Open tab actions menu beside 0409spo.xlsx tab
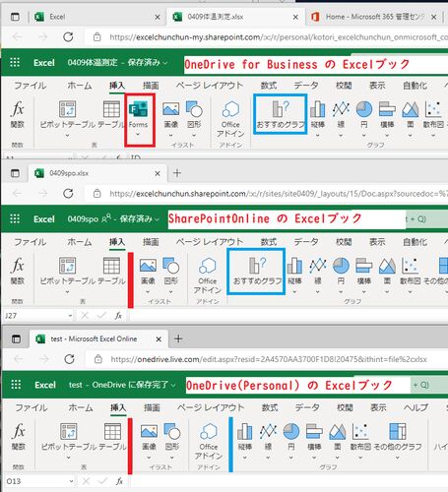Image resolution: width=448 pixels, height=492 pixels. (15, 173)
